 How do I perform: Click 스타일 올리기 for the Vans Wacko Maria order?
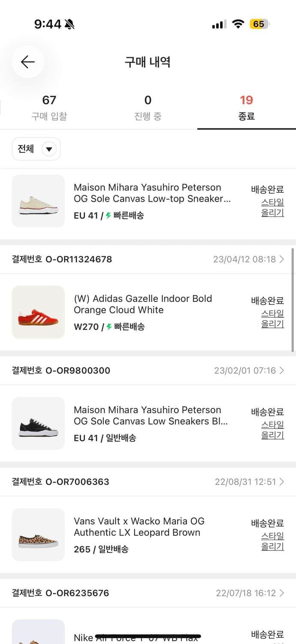[x=272, y=541]
